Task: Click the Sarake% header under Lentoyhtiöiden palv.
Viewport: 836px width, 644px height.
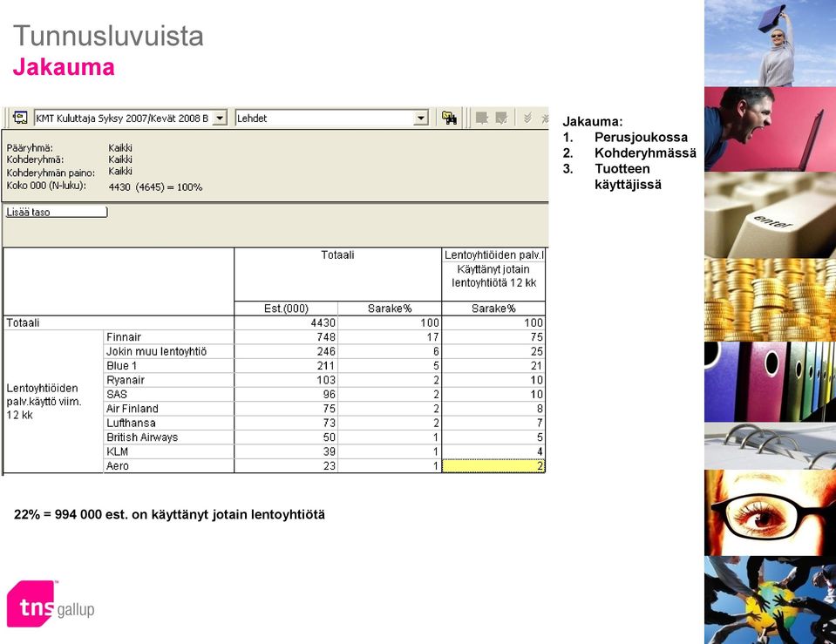Action: [x=493, y=308]
